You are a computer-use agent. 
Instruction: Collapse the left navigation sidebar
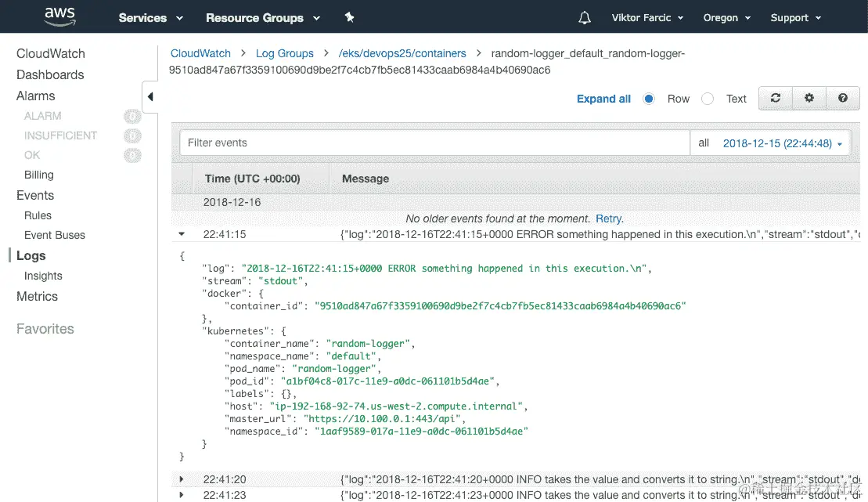click(x=150, y=97)
